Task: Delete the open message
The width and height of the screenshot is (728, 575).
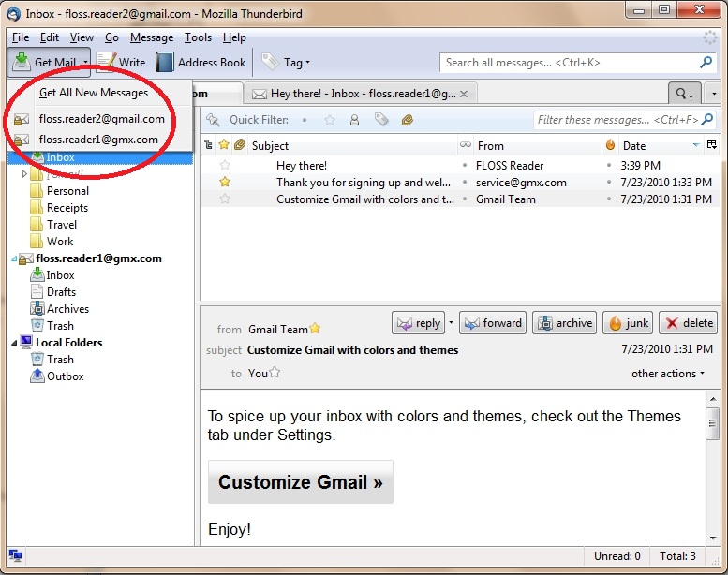Action: 688,323
